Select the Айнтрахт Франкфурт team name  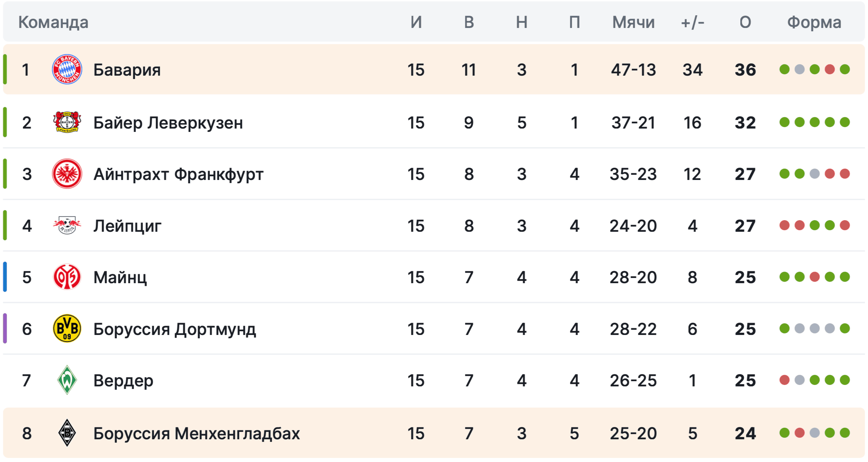[x=178, y=174]
